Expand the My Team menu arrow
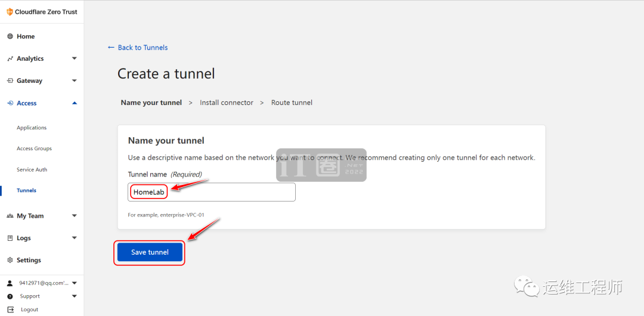The image size is (644, 316). [75, 215]
